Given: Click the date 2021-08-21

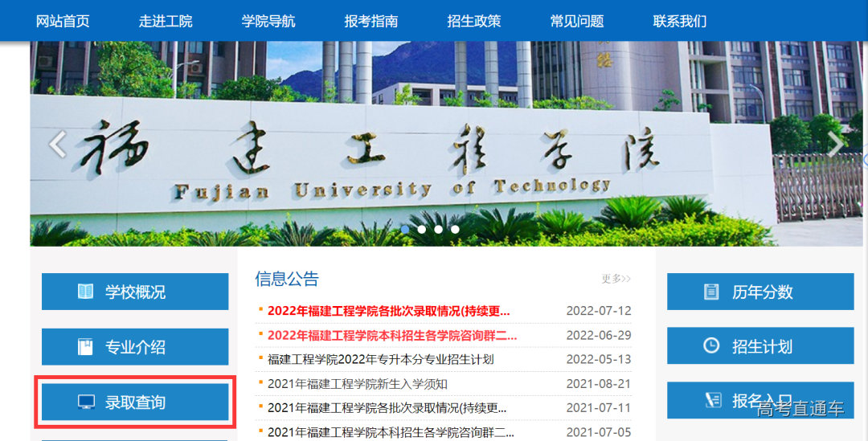Looking at the screenshot, I should 599,384.
